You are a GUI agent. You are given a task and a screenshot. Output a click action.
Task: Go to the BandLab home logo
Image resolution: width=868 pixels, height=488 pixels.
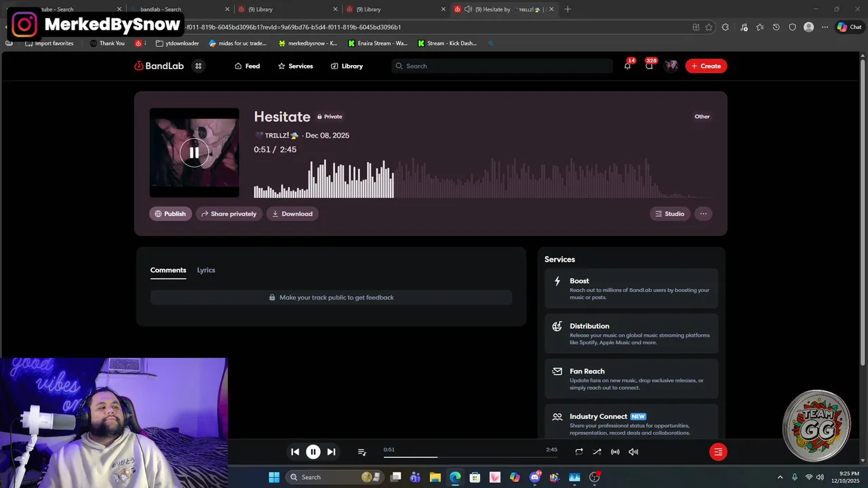coord(159,66)
